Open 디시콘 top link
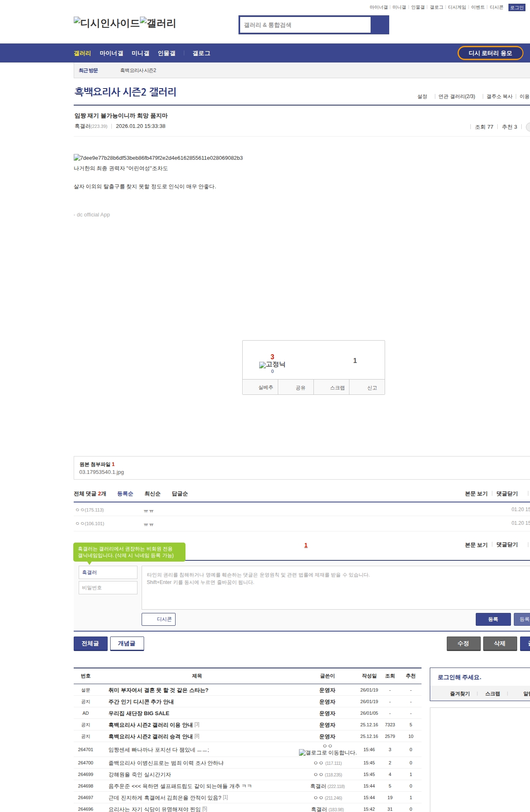 (496, 7)
